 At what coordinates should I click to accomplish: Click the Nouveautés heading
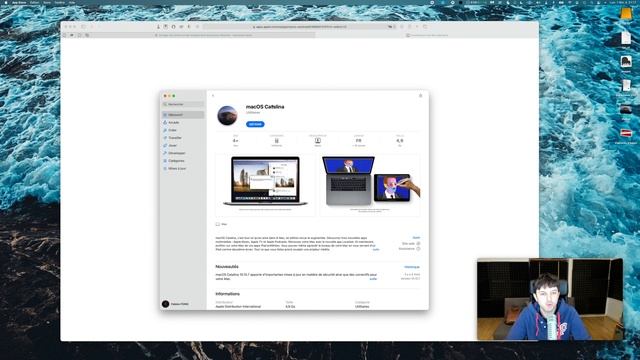pyautogui.click(x=227, y=267)
